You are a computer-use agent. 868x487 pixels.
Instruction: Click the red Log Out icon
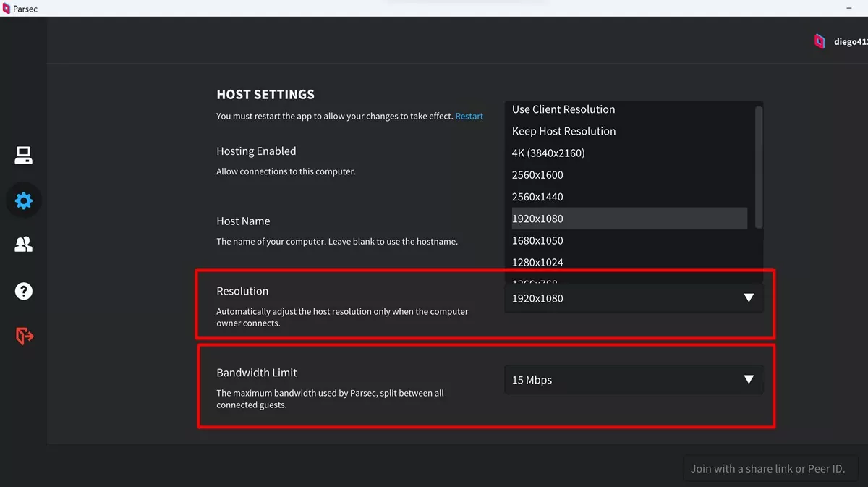click(24, 336)
